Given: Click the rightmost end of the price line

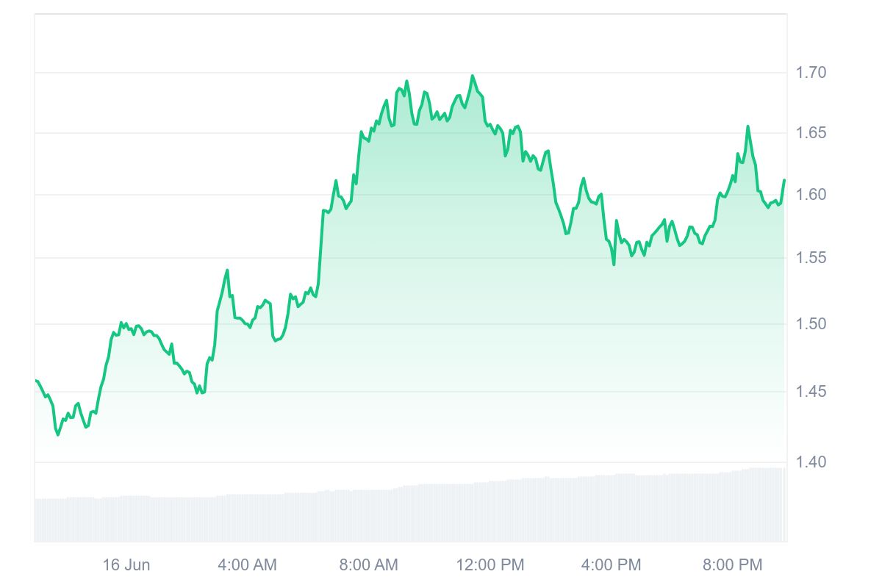Looking at the screenshot, I should [x=784, y=180].
